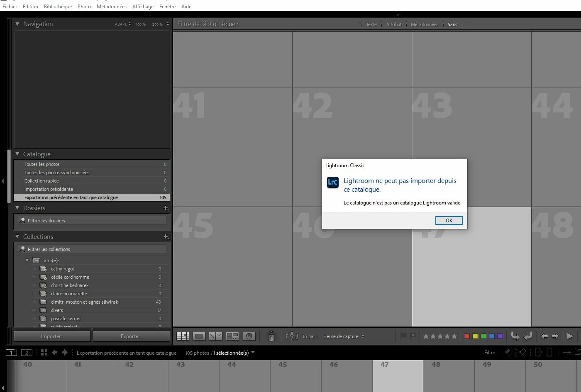The width and height of the screenshot is (581, 392).
Task: Switch to Loupe view mode
Action: click(x=199, y=336)
